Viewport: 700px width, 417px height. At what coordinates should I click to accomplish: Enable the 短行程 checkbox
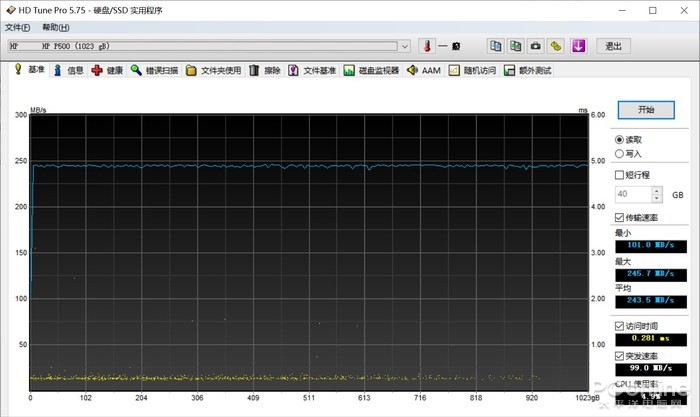pos(620,175)
